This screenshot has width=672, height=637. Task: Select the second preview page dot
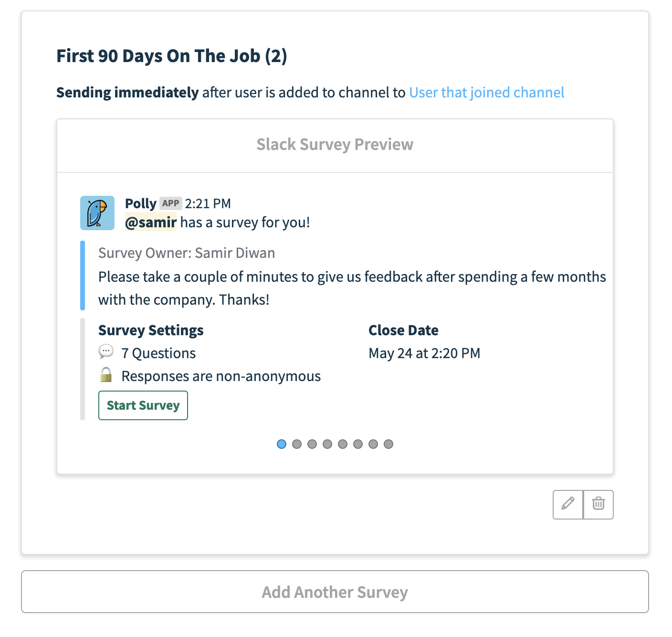(x=297, y=444)
